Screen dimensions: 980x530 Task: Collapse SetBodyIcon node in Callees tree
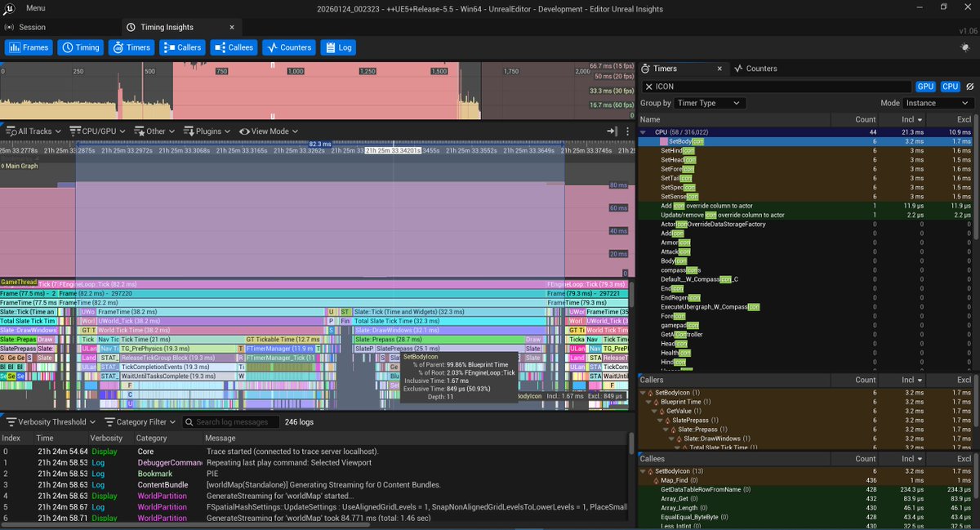click(x=643, y=471)
